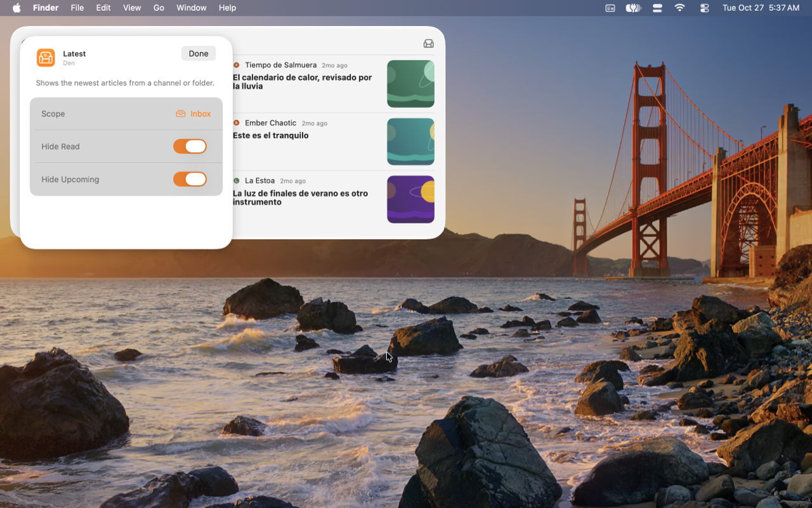The width and height of the screenshot is (812, 508).
Task: Open the Window menu
Action: coord(192,8)
